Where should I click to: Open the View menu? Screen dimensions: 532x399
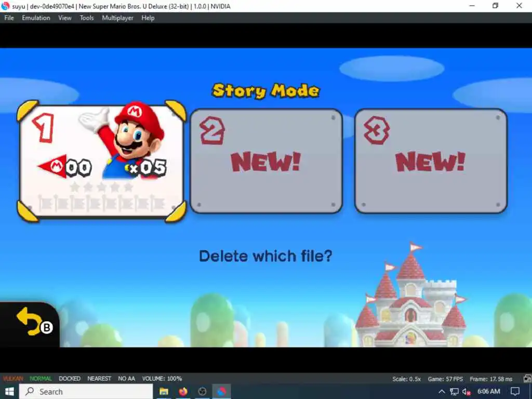point(65,18)
